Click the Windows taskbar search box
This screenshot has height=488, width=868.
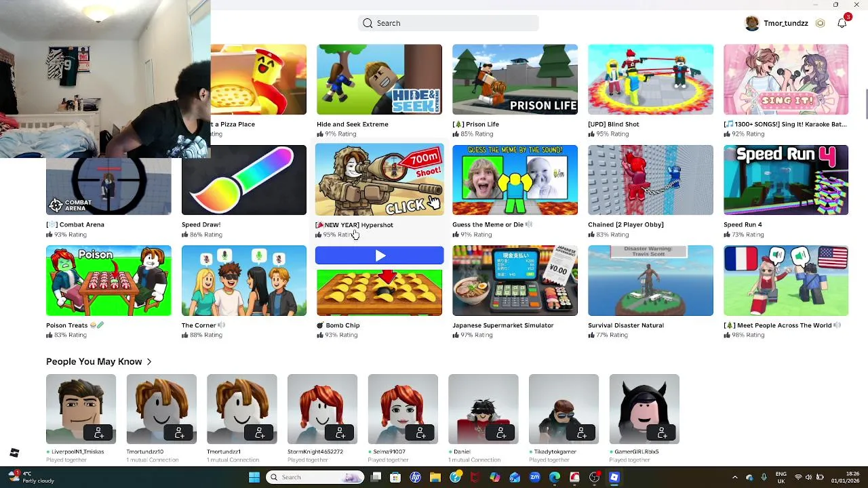coord(316,477)
